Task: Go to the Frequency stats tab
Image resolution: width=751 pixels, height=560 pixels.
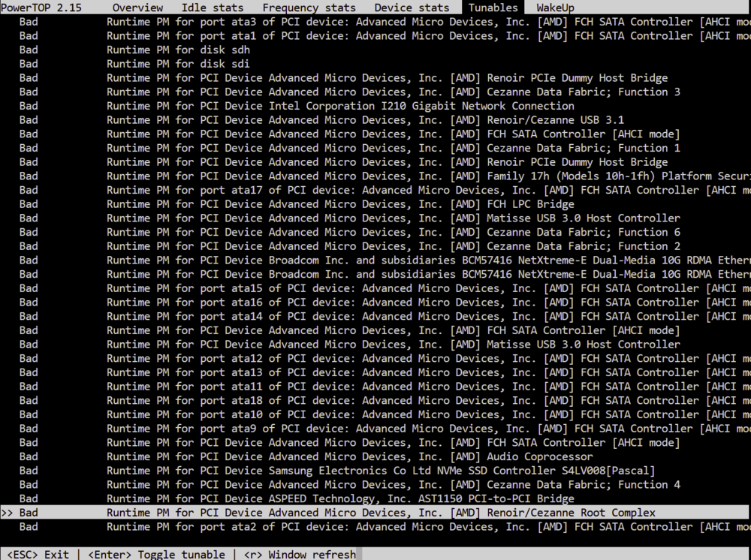Action: pyautogui.click(x=309, y=8)
